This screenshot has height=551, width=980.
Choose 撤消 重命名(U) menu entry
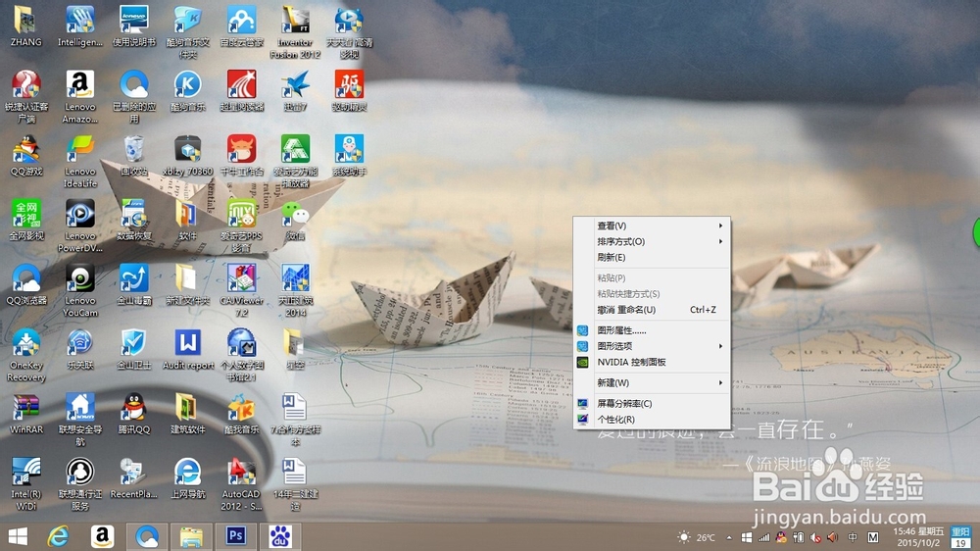click(652, 310)
